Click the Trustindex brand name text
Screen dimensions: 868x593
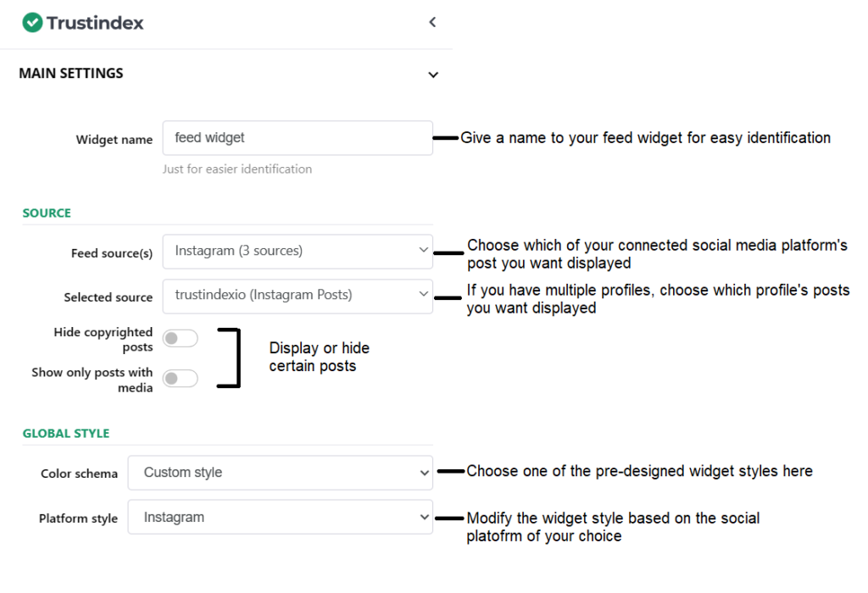[x=95, y=23]
